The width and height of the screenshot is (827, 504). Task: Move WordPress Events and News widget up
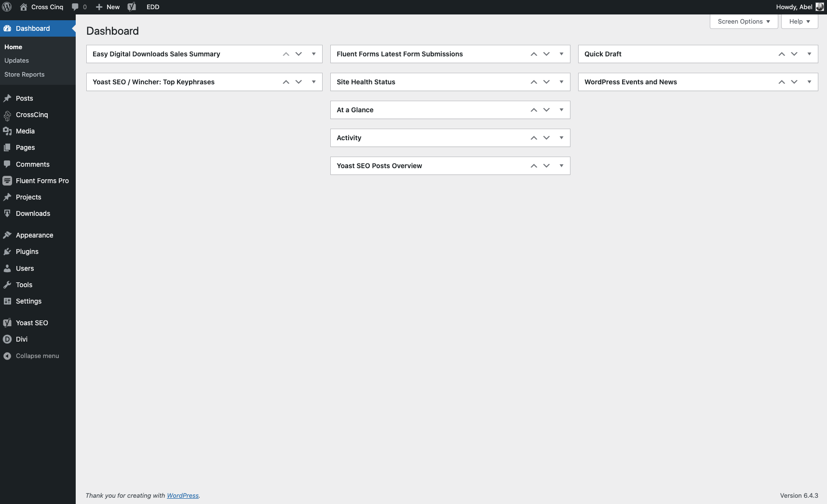click(x=782, y=82)
